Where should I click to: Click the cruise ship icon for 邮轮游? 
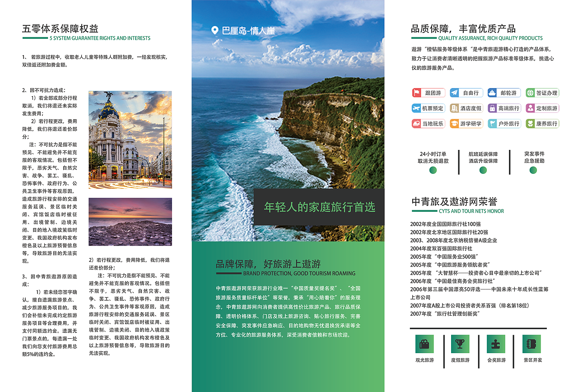click(492, 93)
